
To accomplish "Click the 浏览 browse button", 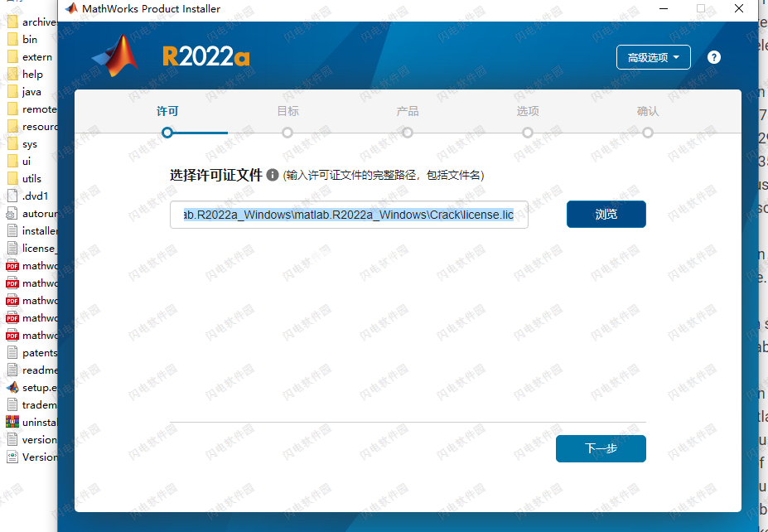I will pyautogui.click(x=606, y=214).
